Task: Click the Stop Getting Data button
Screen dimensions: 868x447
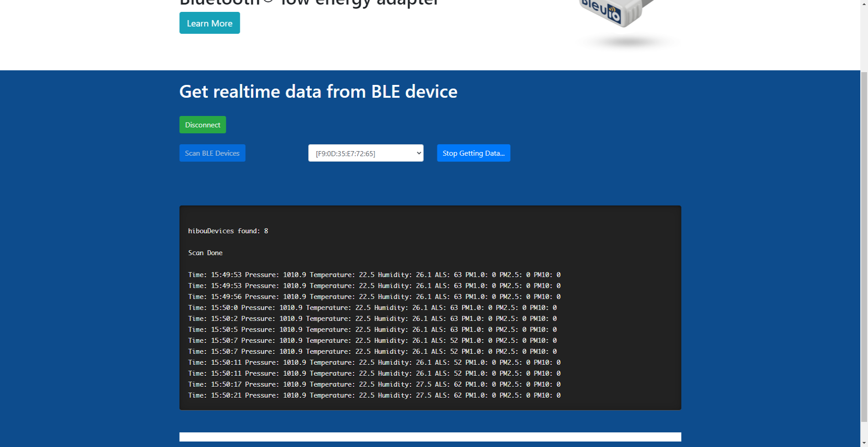Action: (473, 153)
